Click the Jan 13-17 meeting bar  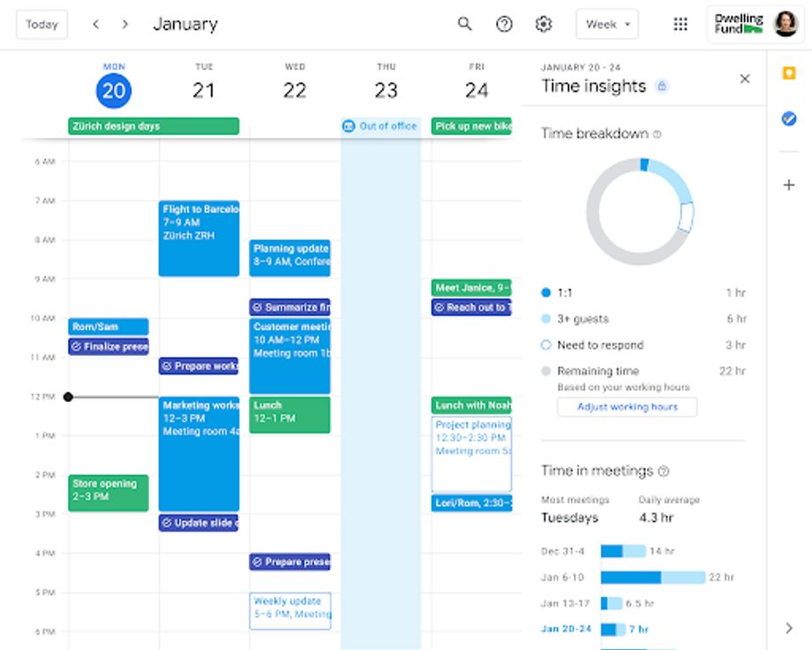(612, 603)
